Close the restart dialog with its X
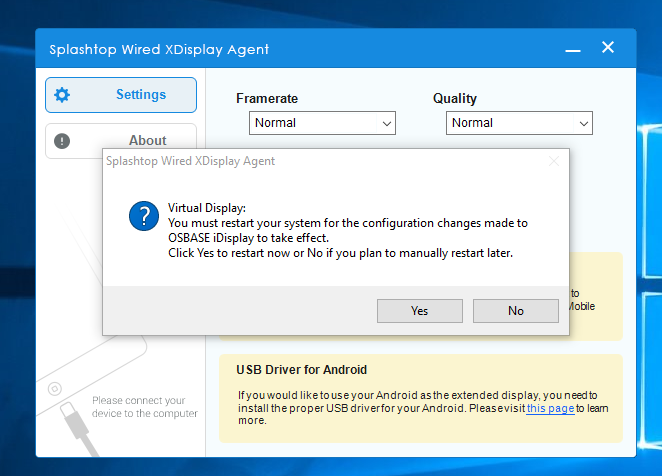 point(554,161)
